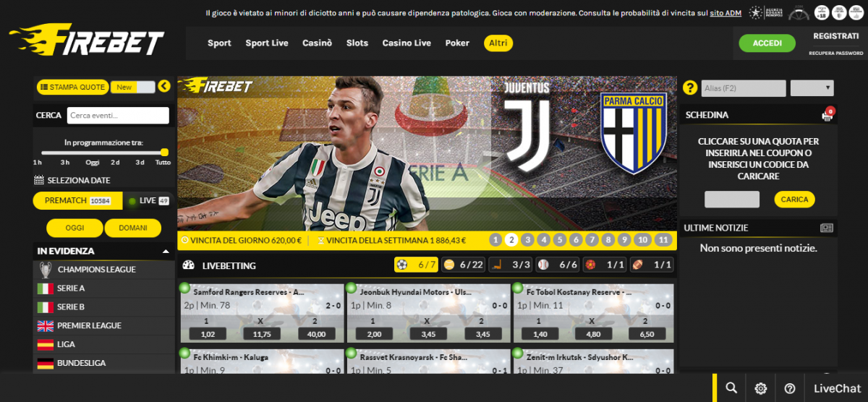Click the UK flag beside Premier League
Screen dimensions: 868x402
46,326
